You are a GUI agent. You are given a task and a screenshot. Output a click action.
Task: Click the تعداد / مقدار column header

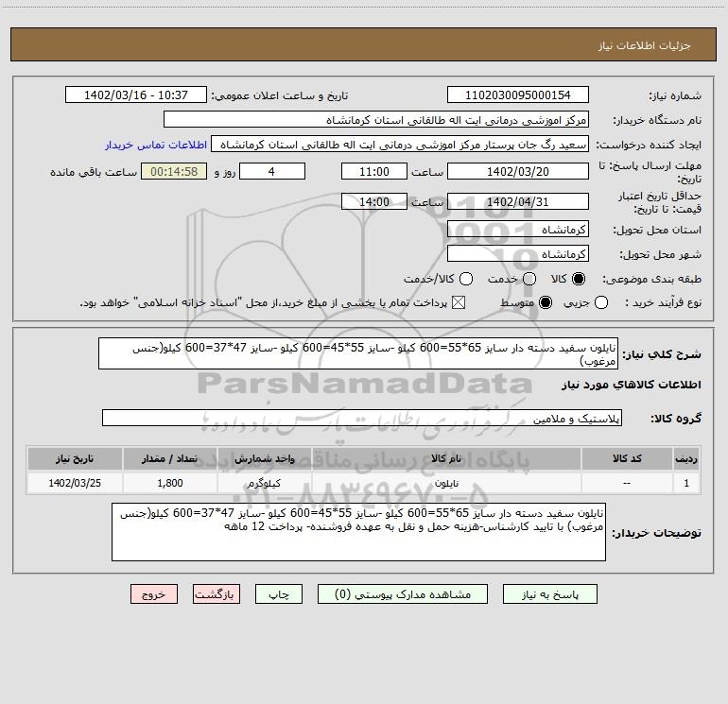click(x=169, y=459)
